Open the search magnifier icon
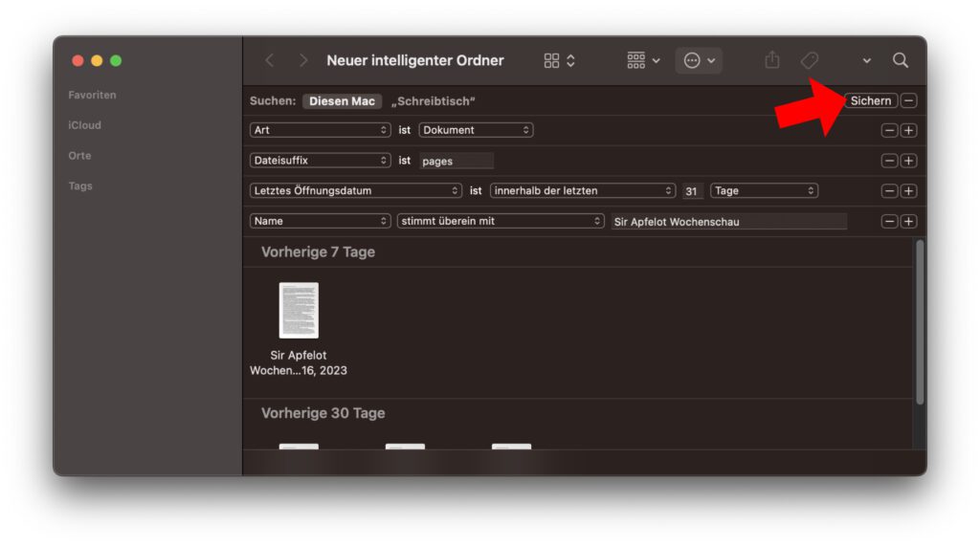 [x=900, y=60]
